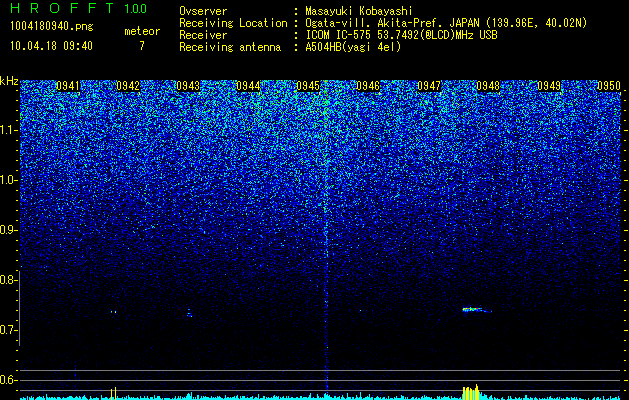Screen dimensions: 629x400
Task: Click the HROFFT program title text
Action: tap(62, 8)
